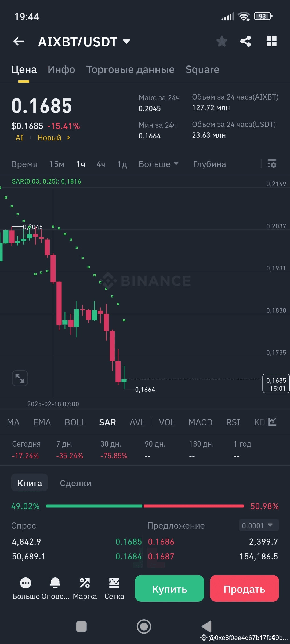Switch to the Сделки tab
This screenshot has width=290, height=644.
[x=75, y=482]
